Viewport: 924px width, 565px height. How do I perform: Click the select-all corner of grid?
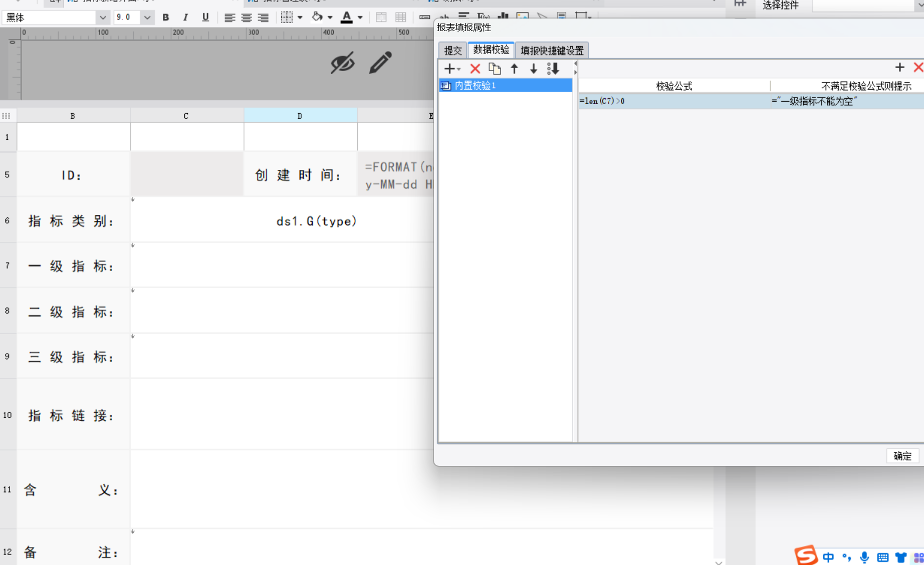click(x=7, y=116)
